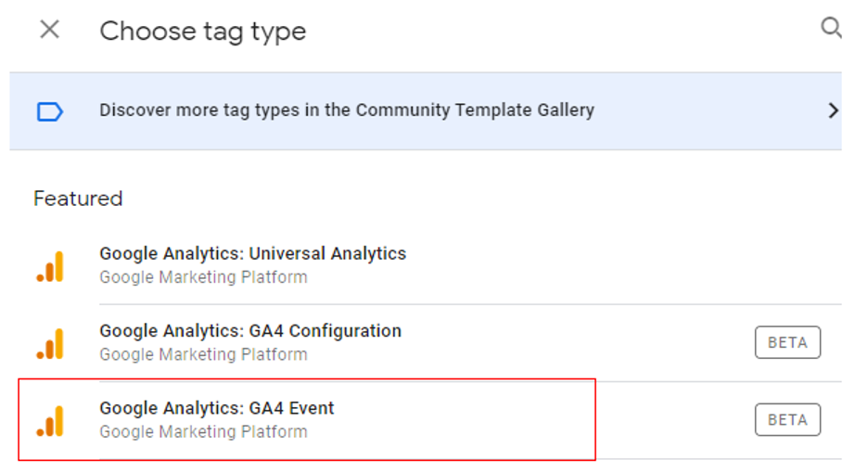Click the blue tag icon in gallery banner
The width and height of the screenshot is (868, 473).
[49, 111]
